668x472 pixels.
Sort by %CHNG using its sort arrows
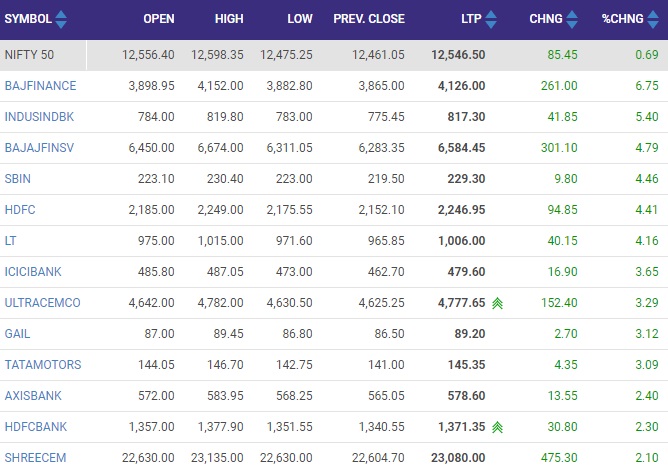tap(653, 19)
